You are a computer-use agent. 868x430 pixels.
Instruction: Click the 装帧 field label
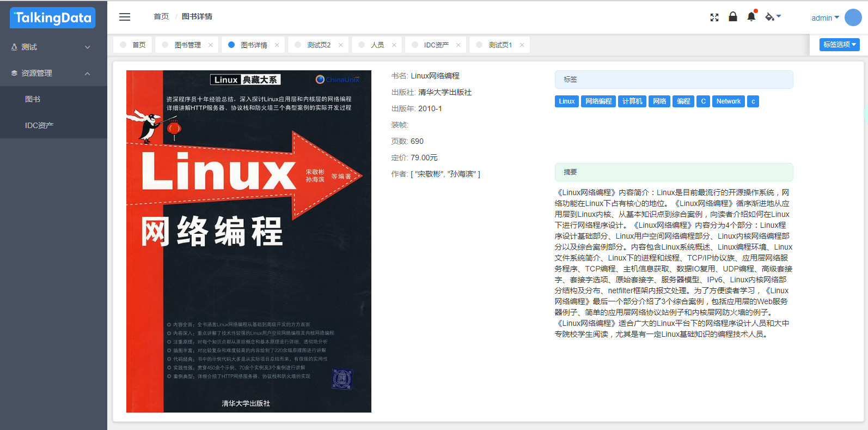[400, 125]
